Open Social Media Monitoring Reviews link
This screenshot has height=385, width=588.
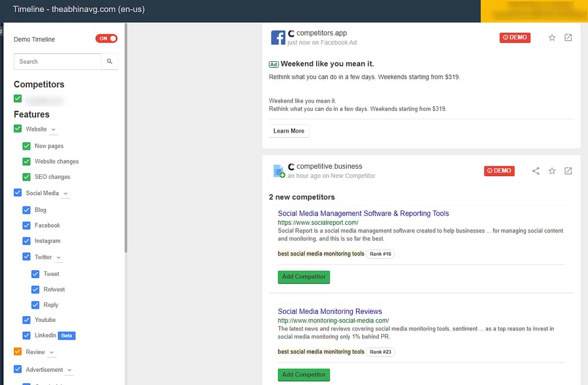(330, 312)
